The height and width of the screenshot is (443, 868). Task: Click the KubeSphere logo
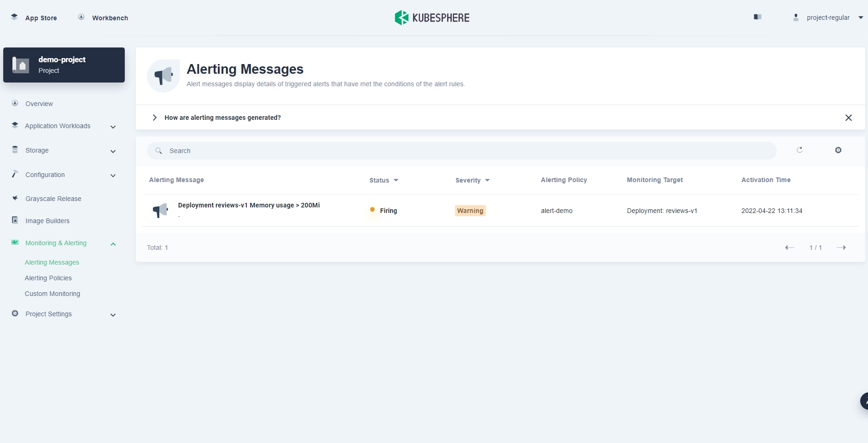tap(432, 18)
